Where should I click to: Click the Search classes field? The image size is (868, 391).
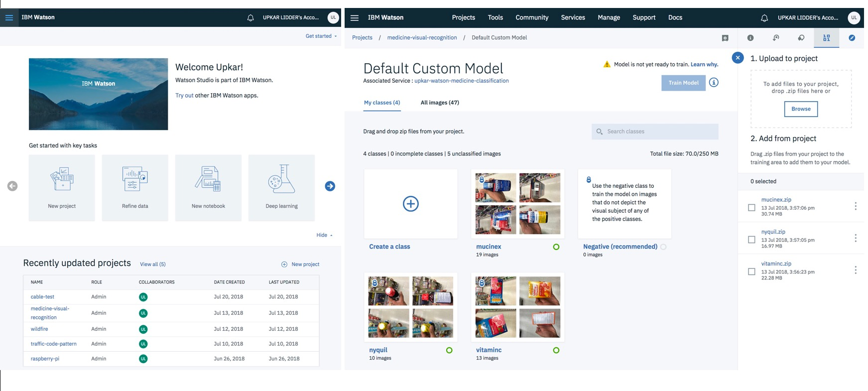pyautogui.click(x=655, y=131)
